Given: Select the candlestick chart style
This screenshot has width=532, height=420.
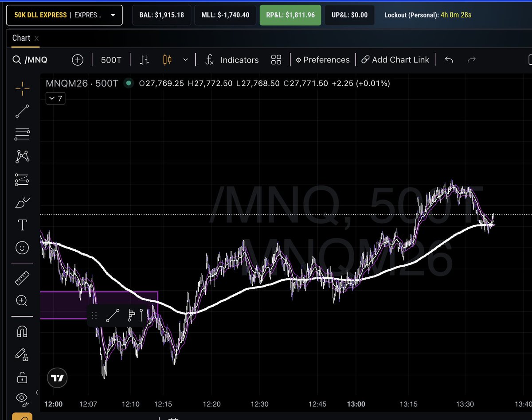Looking at the screenshot, I should point(167,60).
